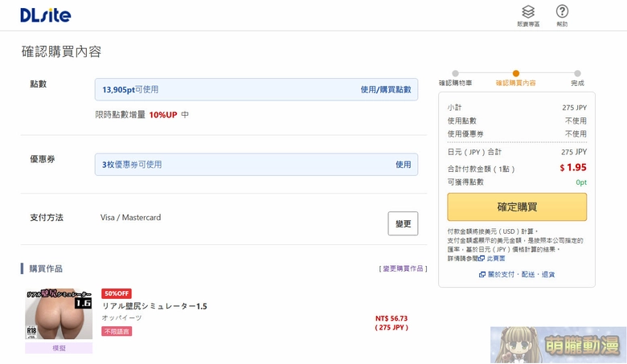This screenshot has width=627, height=364.
Task: Open the シミュレーター1.5 product title link
Action: [x=154, y=306]
